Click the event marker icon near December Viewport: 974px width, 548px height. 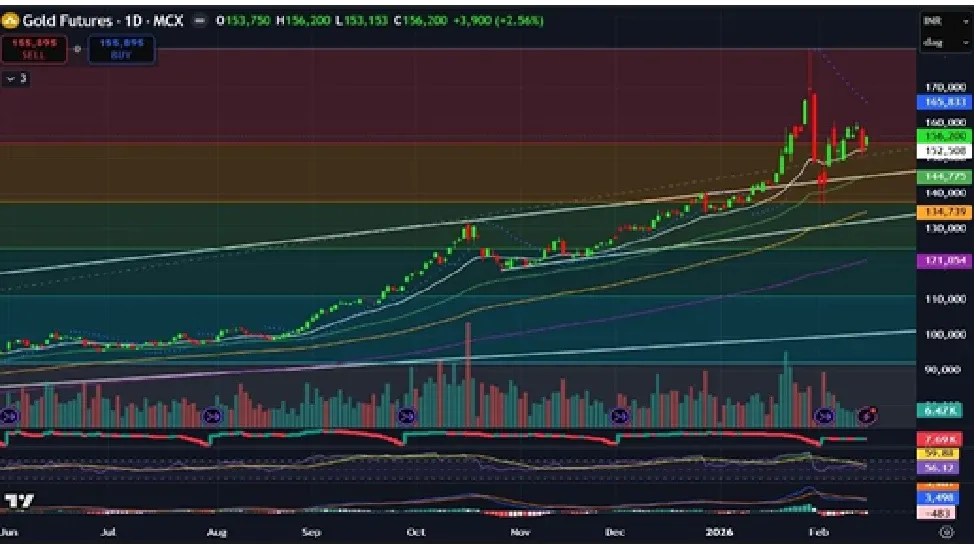point(619,416)
